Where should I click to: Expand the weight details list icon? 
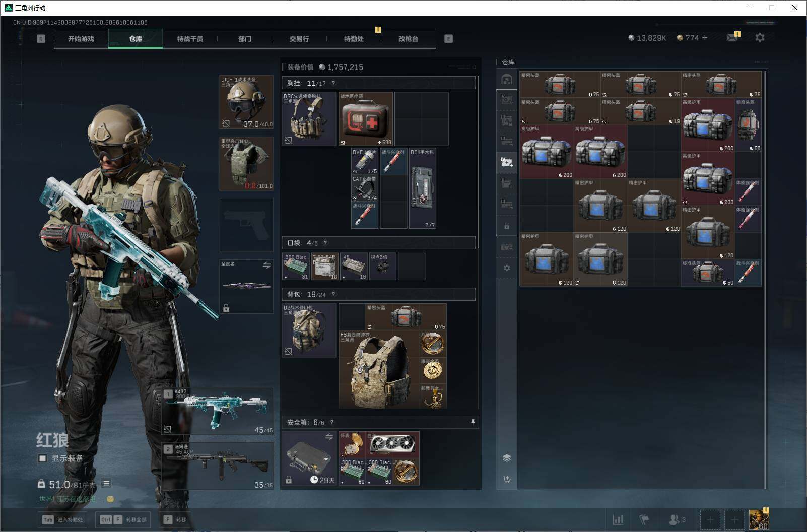(106, 483)
